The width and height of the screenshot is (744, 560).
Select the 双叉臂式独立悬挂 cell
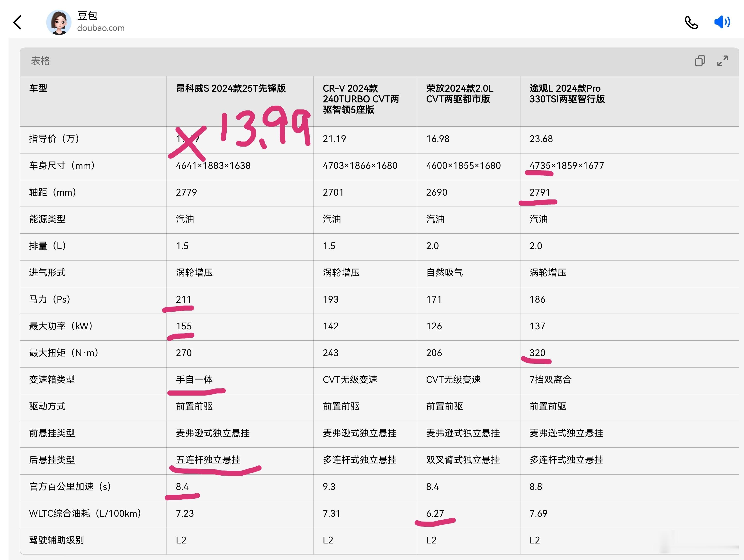(463, 460)
